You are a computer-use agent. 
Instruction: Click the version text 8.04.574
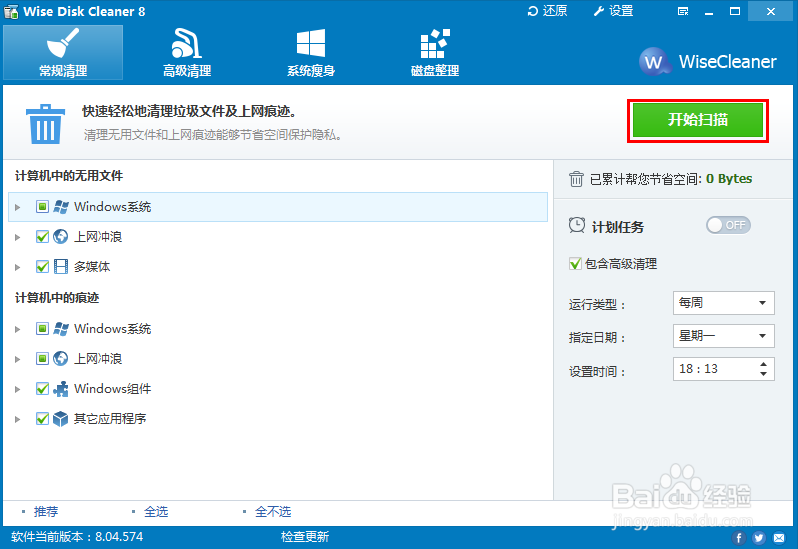click(119, 537)
